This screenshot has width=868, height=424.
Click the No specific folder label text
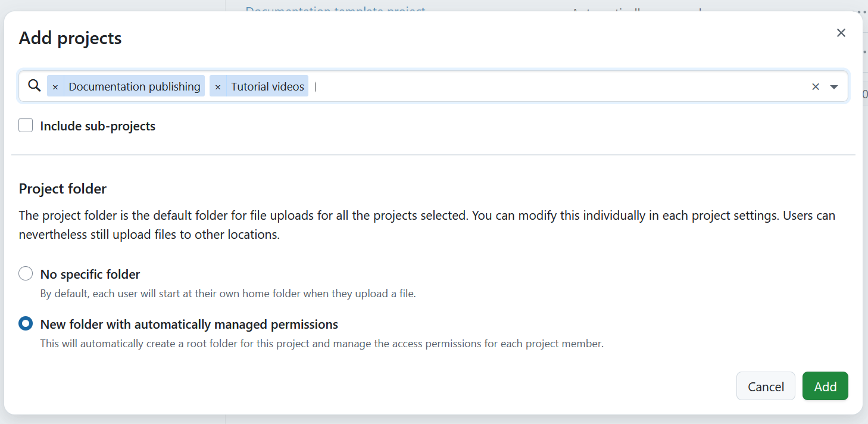(89, 274)
